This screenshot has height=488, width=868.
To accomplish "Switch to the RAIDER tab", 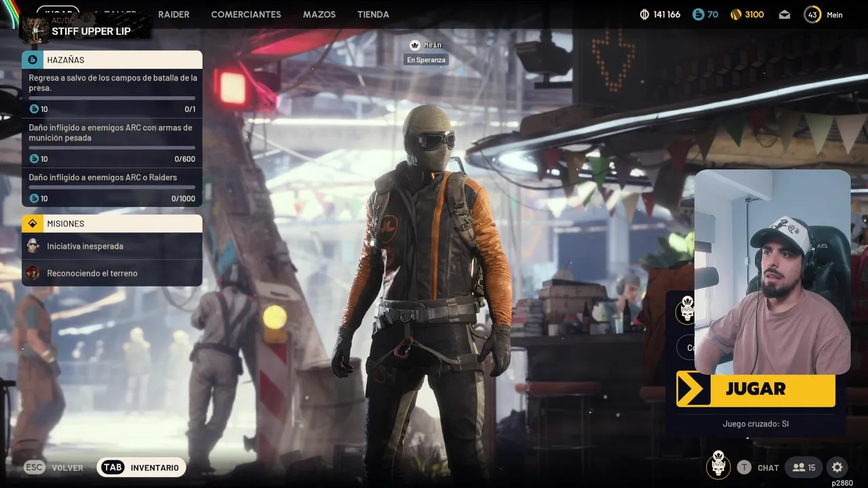I will 174,14.
